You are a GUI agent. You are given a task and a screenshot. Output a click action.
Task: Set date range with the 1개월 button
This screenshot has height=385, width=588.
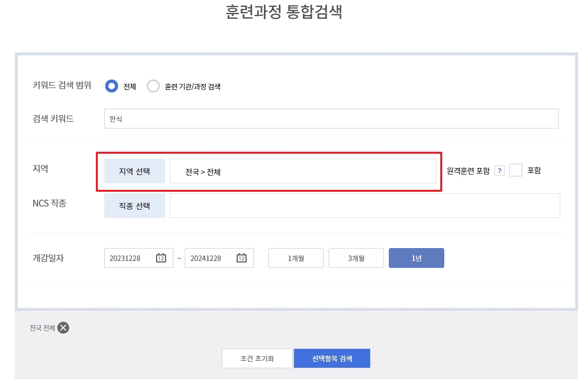(x=295, y=257)
